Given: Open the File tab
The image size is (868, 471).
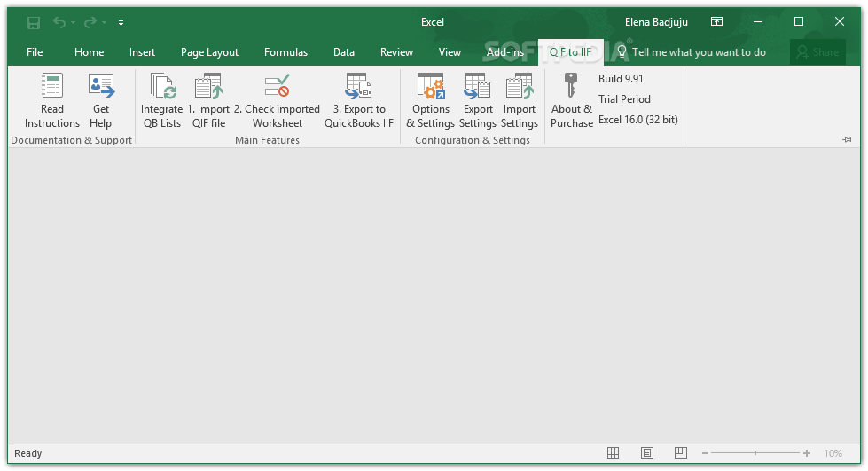Looking at the screenshot, I should (35, 52).
